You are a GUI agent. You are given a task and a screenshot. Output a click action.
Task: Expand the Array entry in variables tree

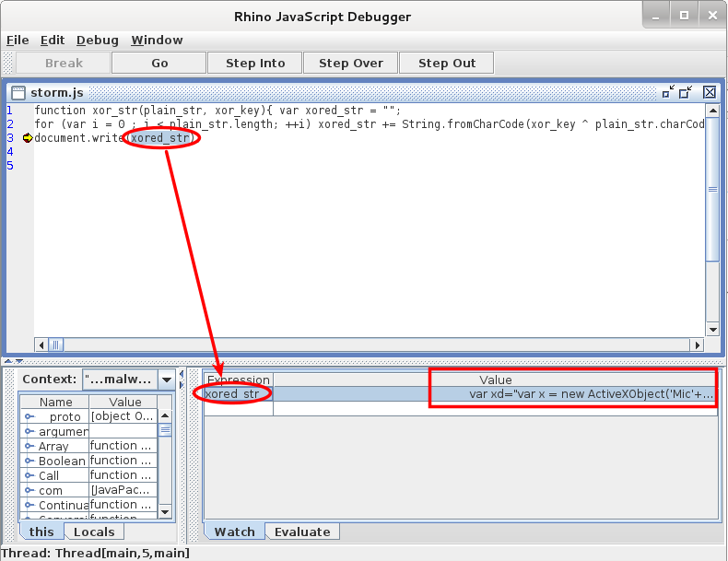coord(29,447)
